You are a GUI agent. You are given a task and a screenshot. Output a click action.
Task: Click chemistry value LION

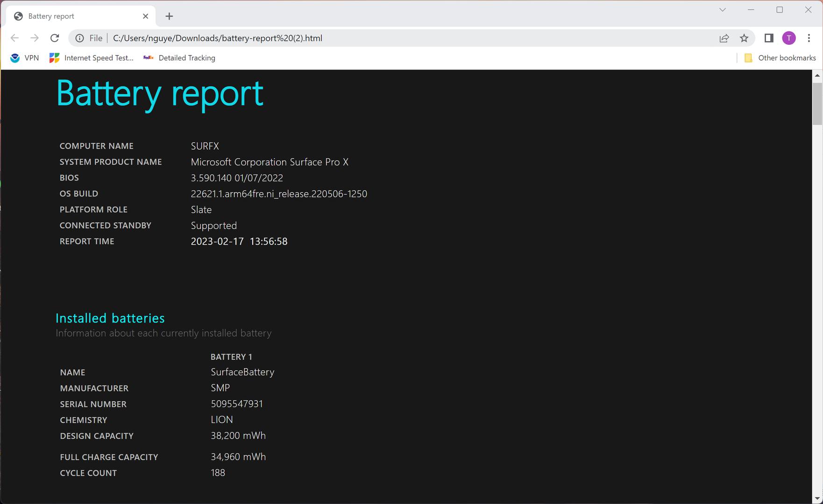click(x=222, y=420)
